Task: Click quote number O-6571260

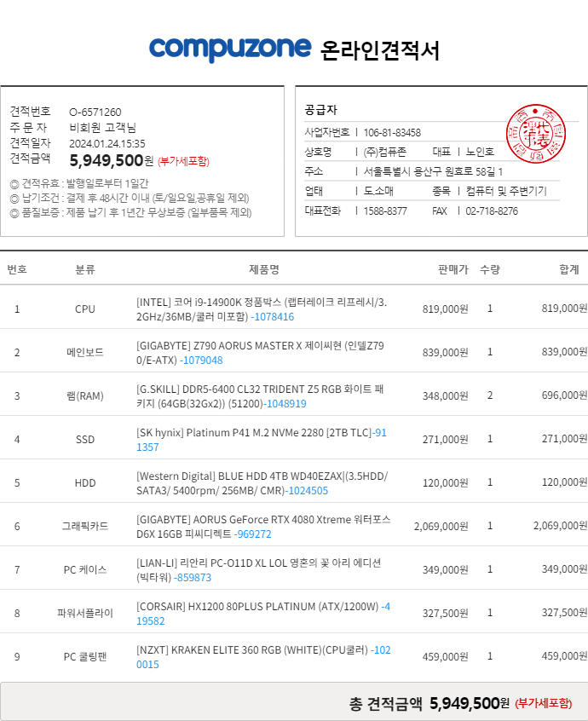Action: 95,112
